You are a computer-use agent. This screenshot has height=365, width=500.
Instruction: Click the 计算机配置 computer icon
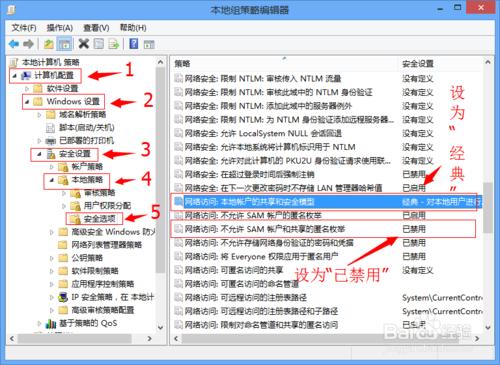pos(26,76)
